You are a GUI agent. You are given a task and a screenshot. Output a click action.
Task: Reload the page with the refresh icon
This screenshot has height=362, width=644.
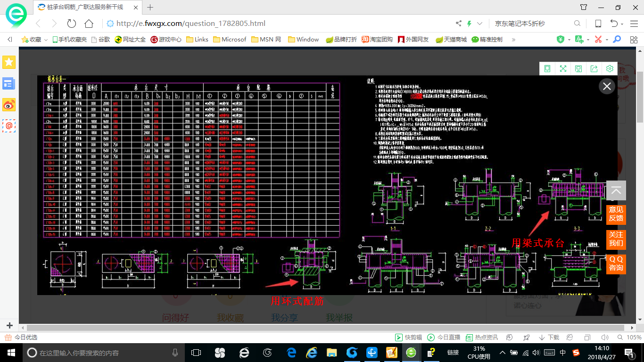tap(72, 24)
